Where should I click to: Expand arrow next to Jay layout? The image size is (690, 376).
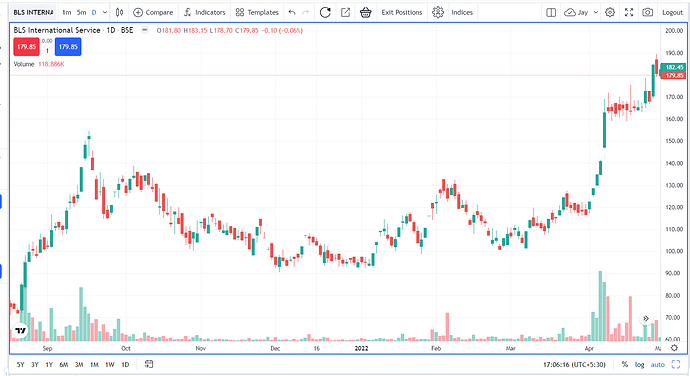tap(596, 12)
